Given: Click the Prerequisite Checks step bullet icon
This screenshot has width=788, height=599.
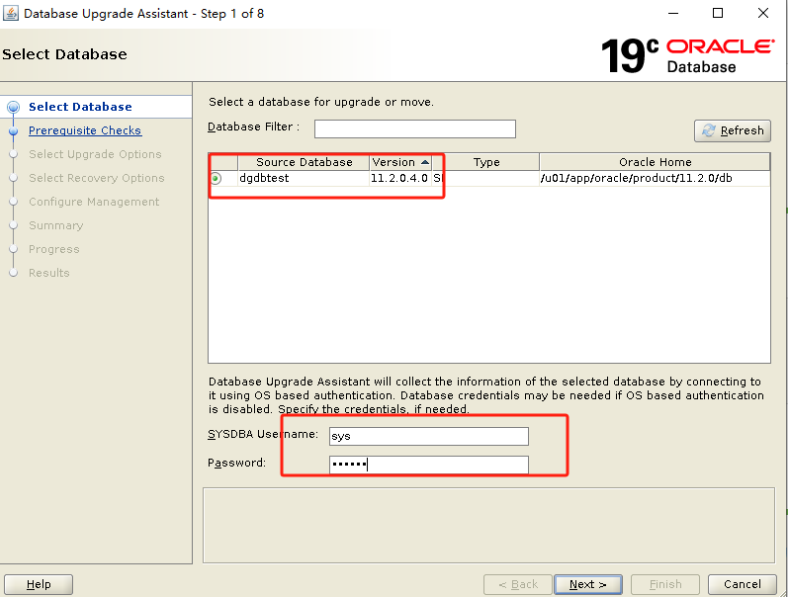Looking at the screenshot, I should pyautogui.click(x=14, y=131).
